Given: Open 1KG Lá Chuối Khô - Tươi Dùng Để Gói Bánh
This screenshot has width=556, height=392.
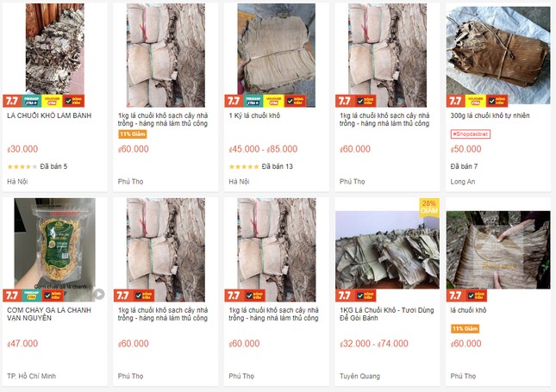Looking at the screenshot, I should pos(386,314).
